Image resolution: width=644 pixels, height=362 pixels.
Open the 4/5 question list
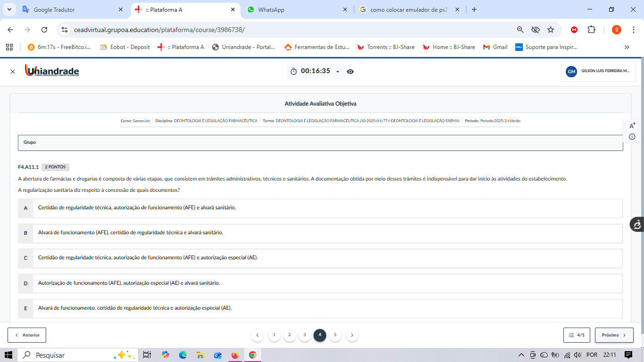577,335
